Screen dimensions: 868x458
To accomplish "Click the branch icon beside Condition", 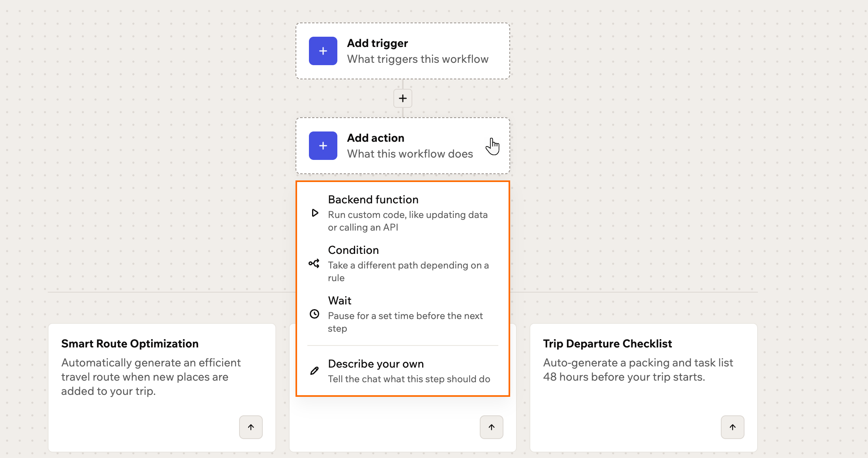I will [x=314, y=264].
